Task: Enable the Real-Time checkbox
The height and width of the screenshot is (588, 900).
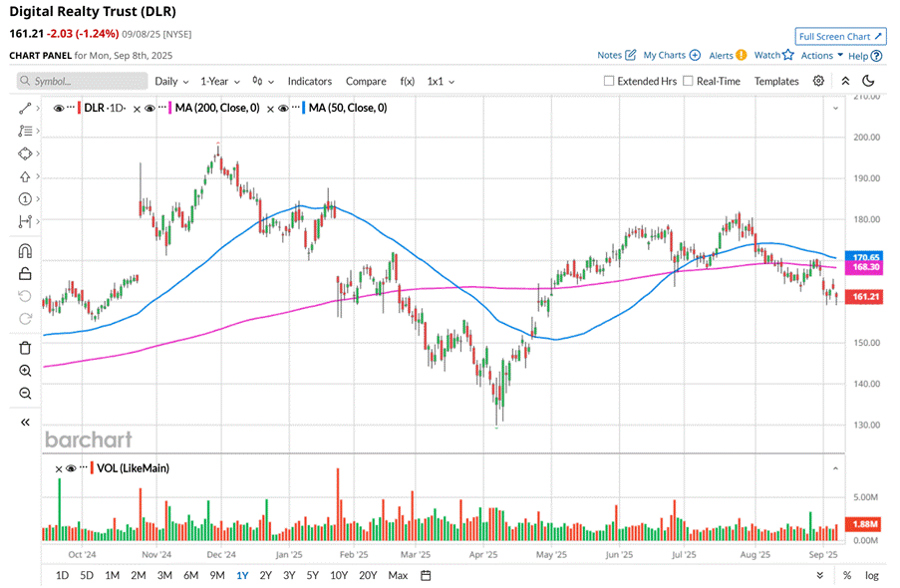Action: pyautogui.click(x=688, y=81)
